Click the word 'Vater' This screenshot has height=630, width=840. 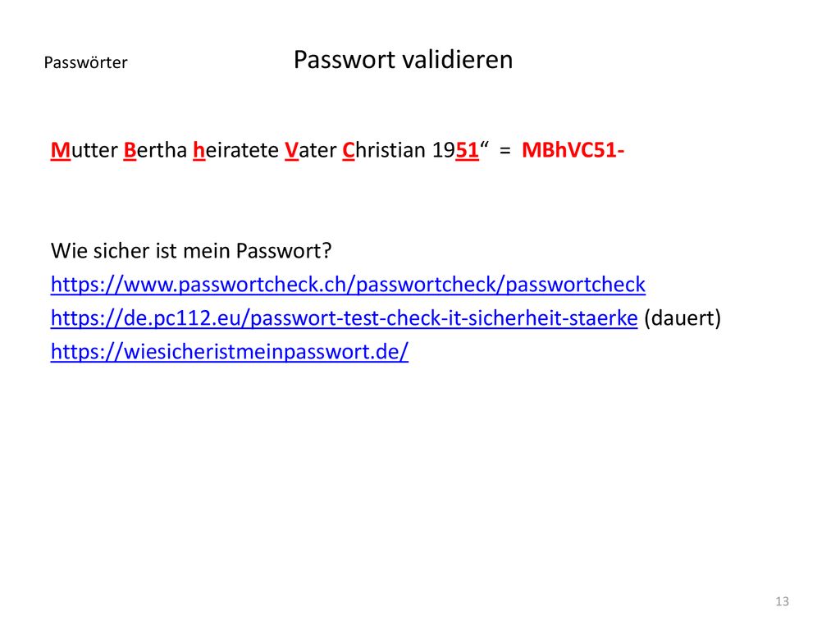coord(311,150)
